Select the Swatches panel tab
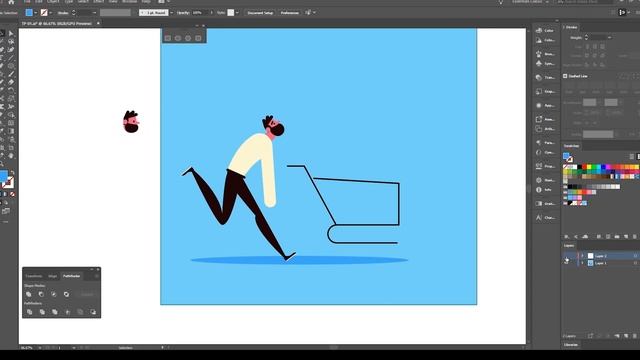Screen dimensions: 640x360 pyautogui.click(x=571, y=146)
